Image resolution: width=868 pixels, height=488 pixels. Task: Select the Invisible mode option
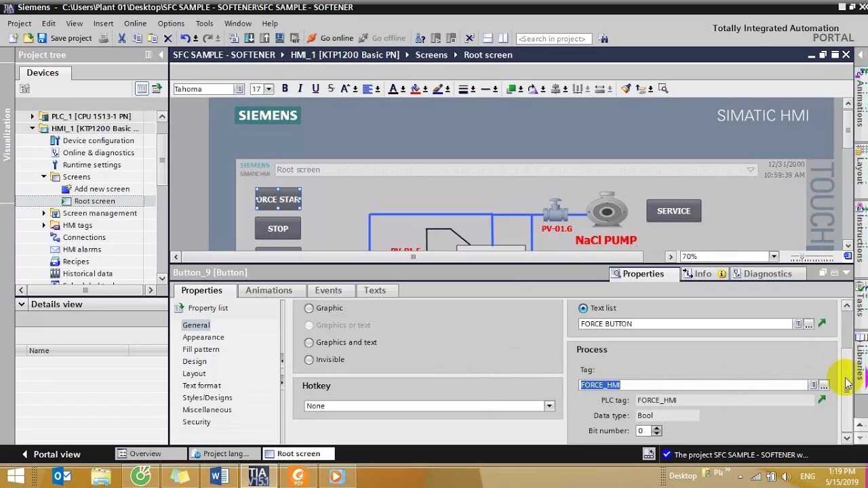(x=309, y=359)
